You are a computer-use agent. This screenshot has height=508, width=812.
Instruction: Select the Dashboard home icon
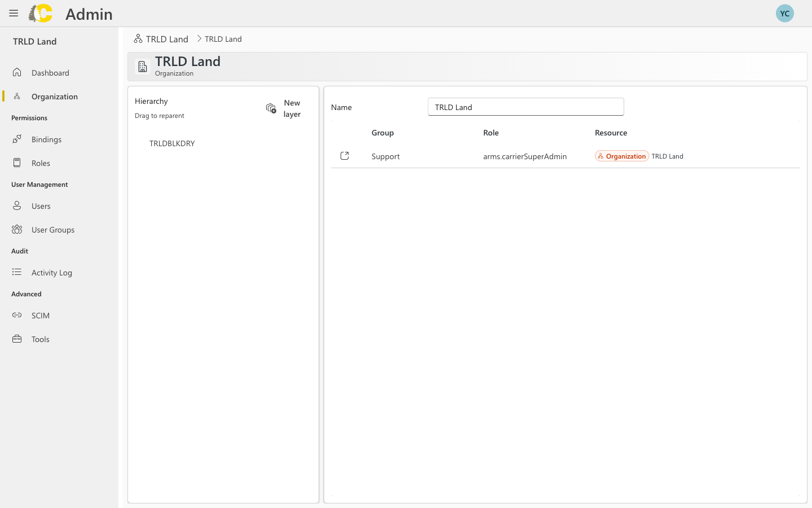coord(17,72)
